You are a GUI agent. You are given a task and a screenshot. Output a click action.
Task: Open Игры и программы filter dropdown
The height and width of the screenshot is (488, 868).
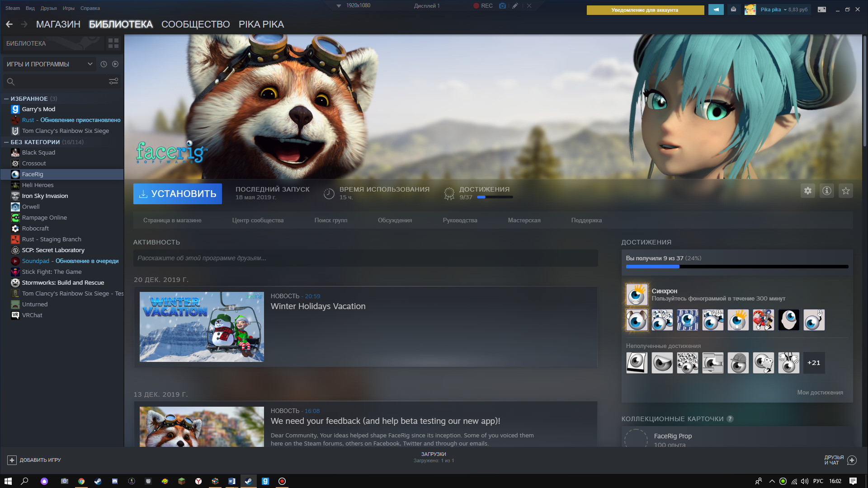[x=49, y=64]
